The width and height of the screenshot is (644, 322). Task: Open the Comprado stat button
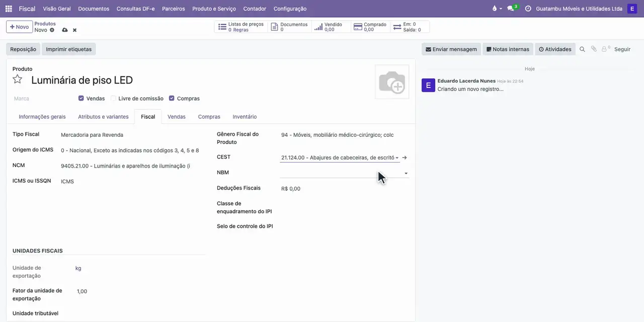pyautogui.click(x=370, y=27)
